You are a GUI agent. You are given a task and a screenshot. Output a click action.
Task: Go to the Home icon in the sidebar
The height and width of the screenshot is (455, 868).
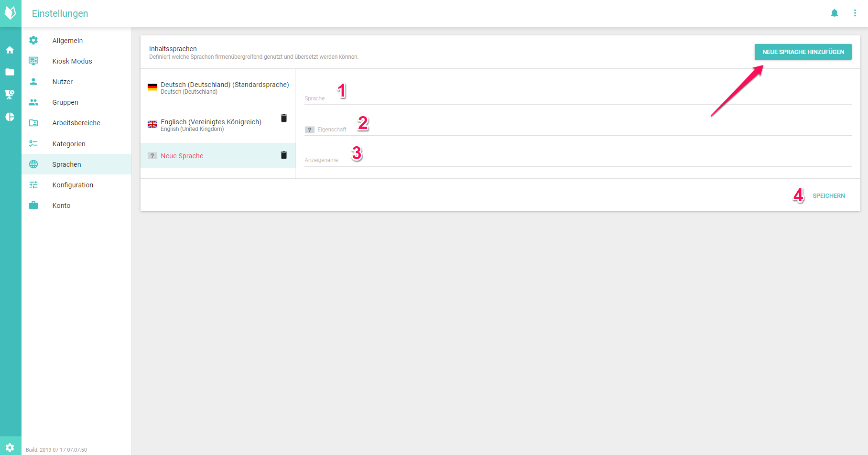tap(10, 50)
